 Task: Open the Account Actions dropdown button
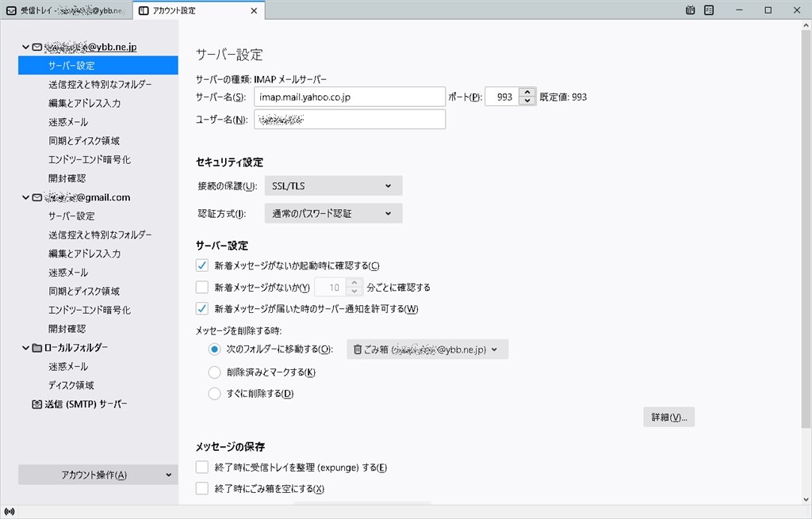point(98,475)
